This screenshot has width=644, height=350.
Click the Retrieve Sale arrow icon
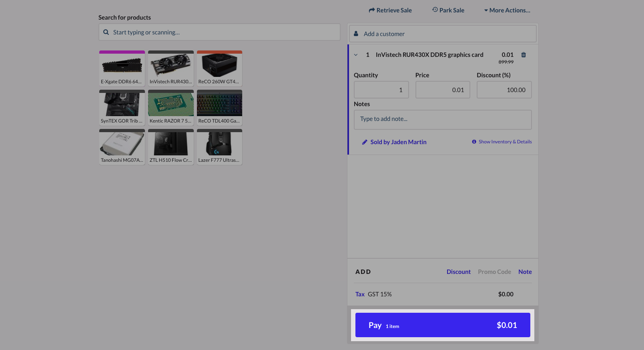pyautogui.click(x=372, y=10)
